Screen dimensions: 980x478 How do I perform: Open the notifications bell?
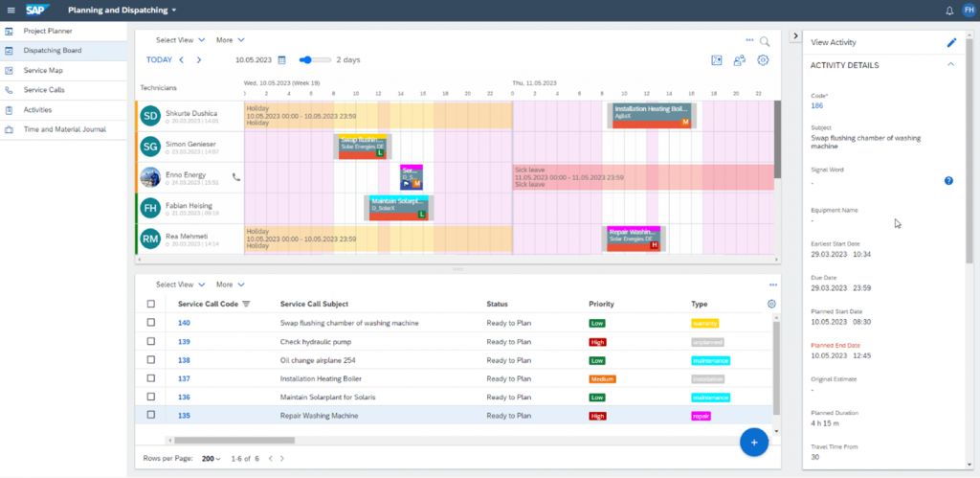pos(949,10)
